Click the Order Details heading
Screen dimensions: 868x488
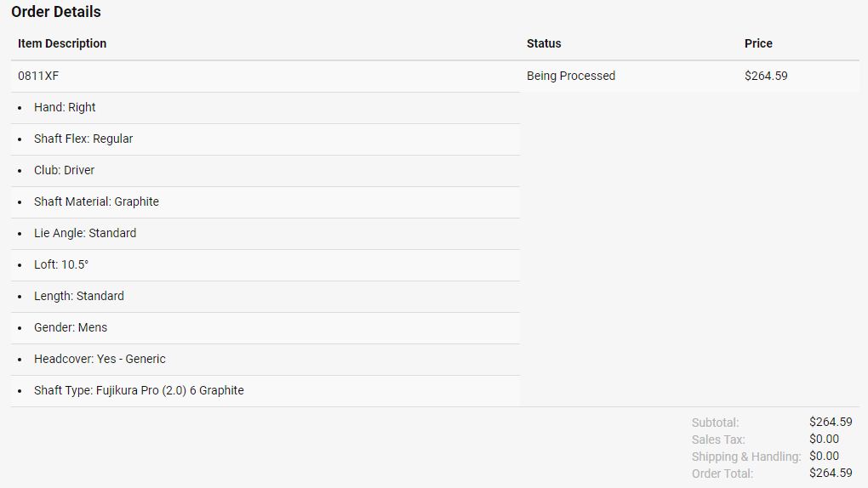tap(56, 12)
